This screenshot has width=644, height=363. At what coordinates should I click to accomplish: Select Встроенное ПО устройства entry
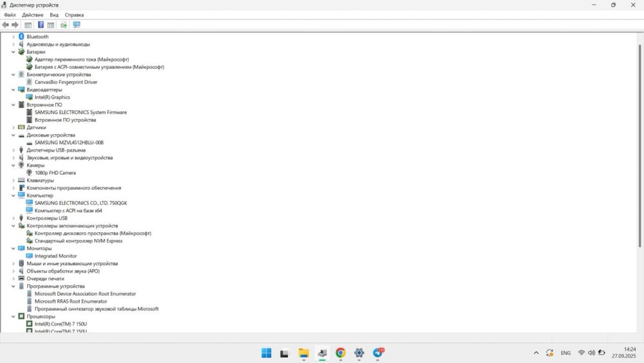tap(65, 120)
